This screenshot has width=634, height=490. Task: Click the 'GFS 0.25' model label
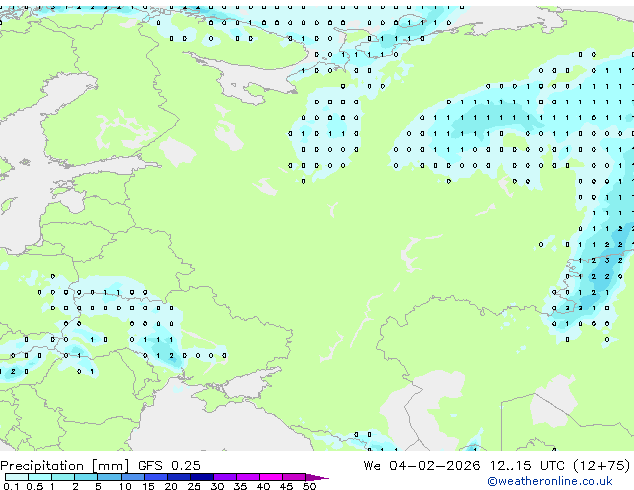tap(169, 466)
